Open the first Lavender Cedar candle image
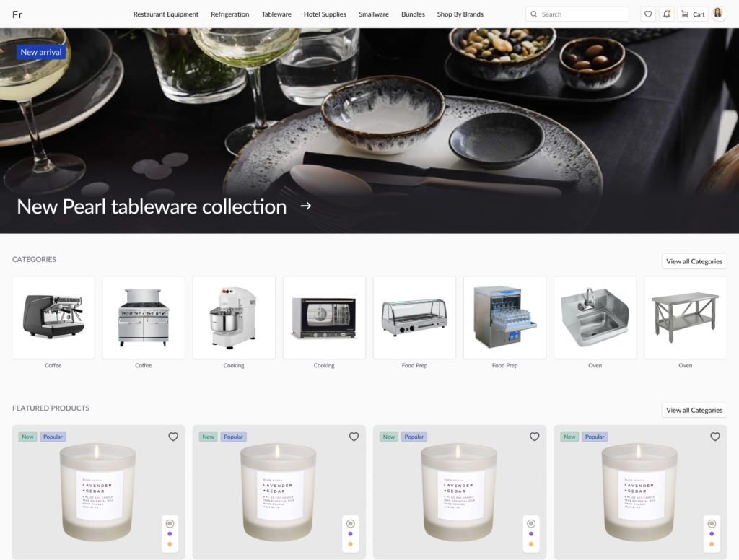739x560 pixels. [x=98, y=493]
